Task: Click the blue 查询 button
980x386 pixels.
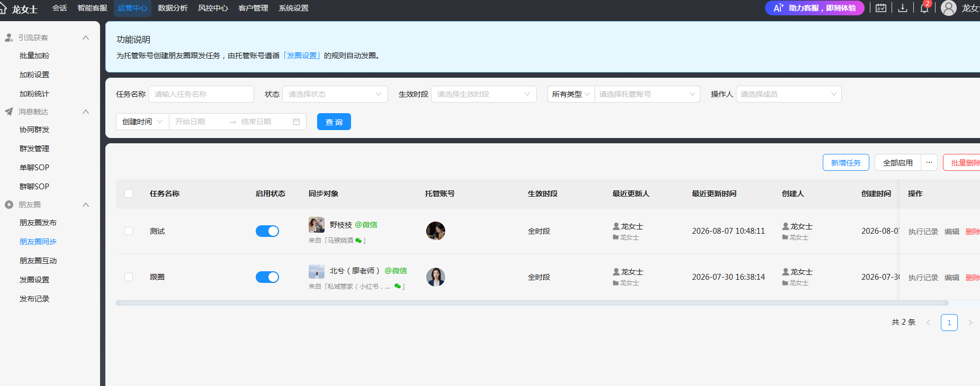Action: 334,122
